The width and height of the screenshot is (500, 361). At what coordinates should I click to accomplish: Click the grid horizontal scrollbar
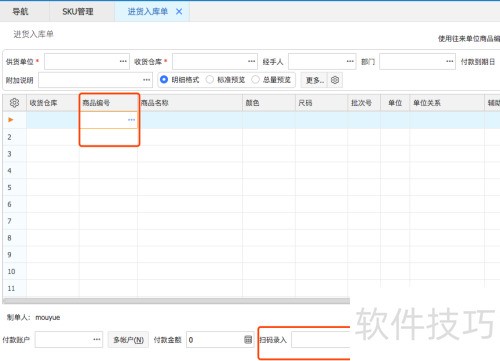click(x=176, y=301)
